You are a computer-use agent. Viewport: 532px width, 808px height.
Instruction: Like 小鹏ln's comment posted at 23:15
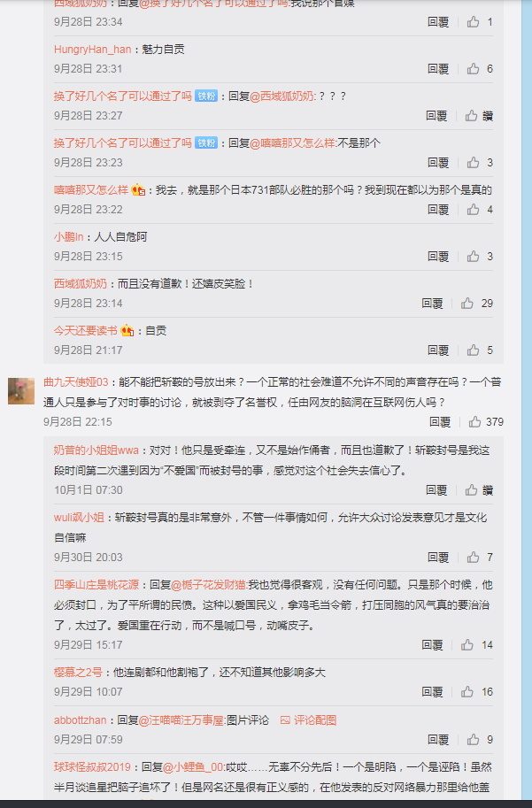[x=473, y=256]
